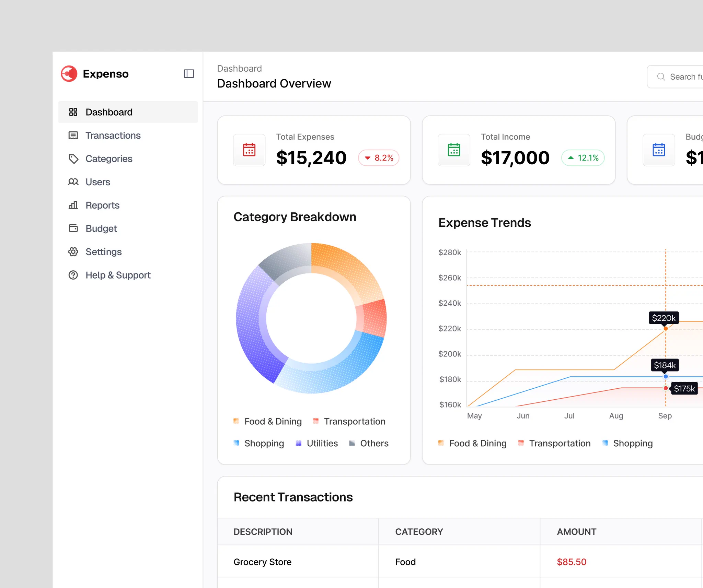This screenshot has width=703, height=588.
Task: Click the Categories tag icon
Action: tap(73, 159)
